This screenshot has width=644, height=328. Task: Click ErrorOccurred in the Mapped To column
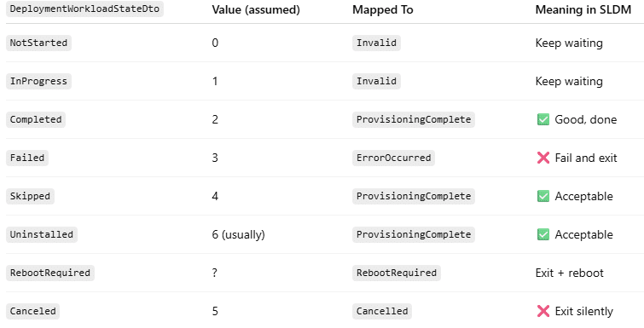[393, 158]
